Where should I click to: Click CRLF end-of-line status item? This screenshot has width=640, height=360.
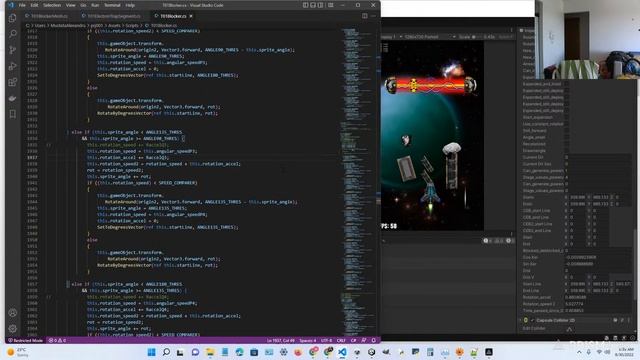click(x=341, y=340)
